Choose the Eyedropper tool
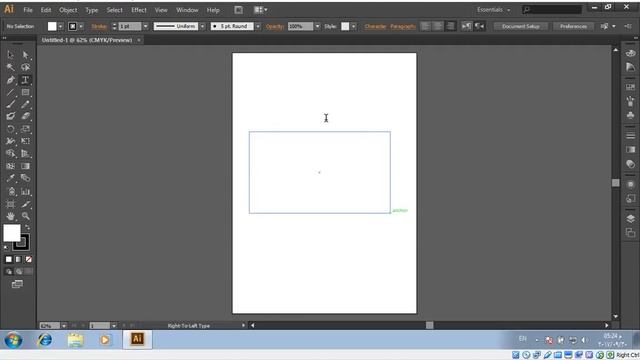This screenshot has height=360, width=640. point(11,178)
